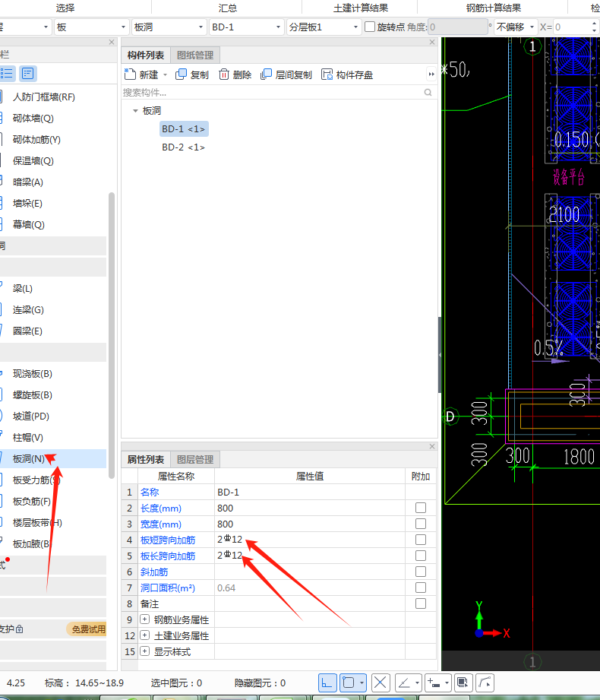The image size is (600, 700).
Task: Click the 复制 copy icon
Action: 181,74
